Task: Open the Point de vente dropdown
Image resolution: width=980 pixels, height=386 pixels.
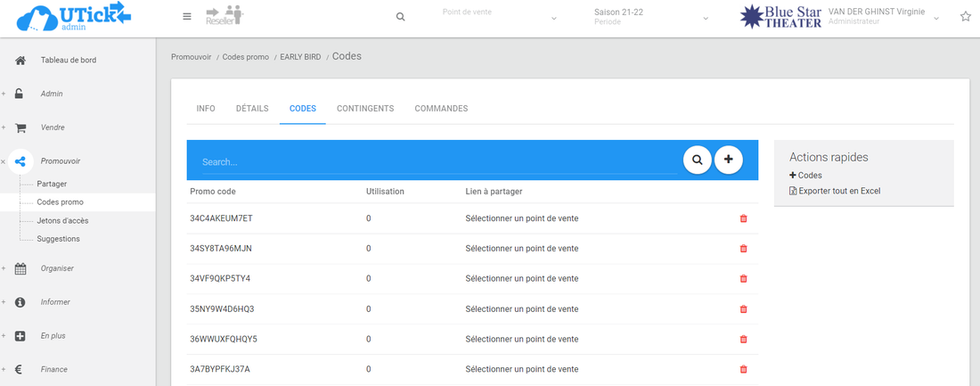Action: pyautogui.click(x=499, y=17)
